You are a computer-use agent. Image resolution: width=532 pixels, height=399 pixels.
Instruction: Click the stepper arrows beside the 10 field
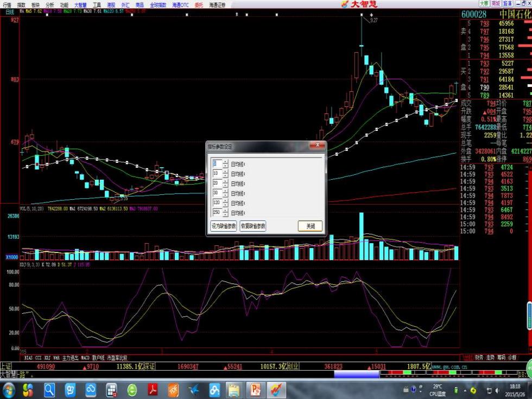click(x=226, y=174)
